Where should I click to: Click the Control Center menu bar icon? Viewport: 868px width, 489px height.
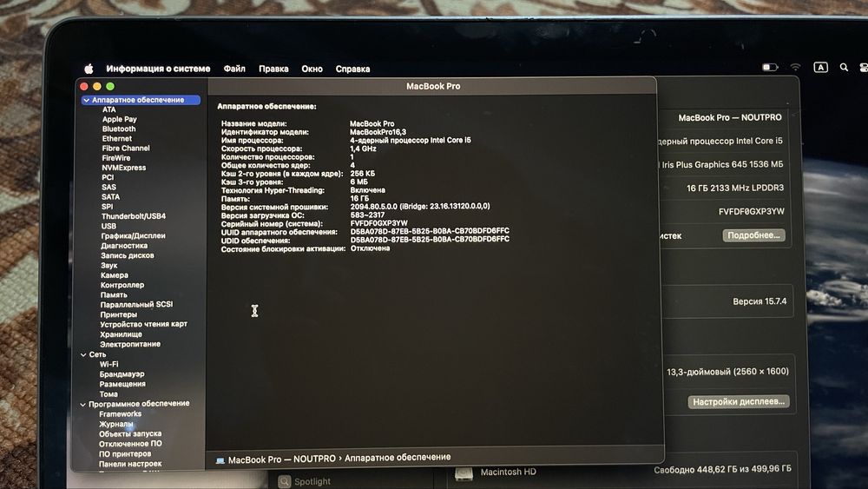[x=863, y=67]
